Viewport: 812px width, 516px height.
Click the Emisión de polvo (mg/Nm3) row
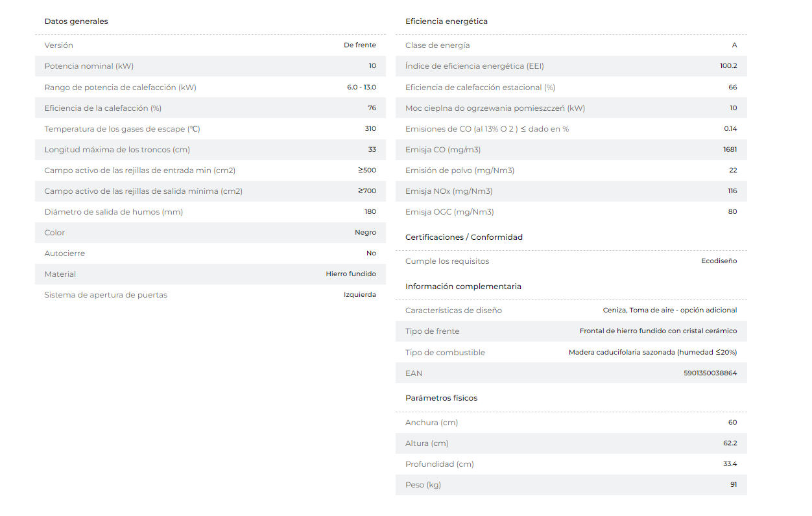[571, 170]
